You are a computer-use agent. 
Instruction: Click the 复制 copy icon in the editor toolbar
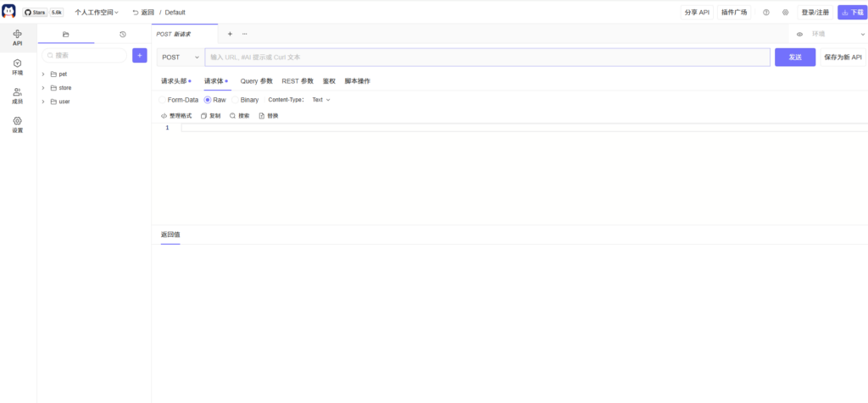(x=204, y=115)
